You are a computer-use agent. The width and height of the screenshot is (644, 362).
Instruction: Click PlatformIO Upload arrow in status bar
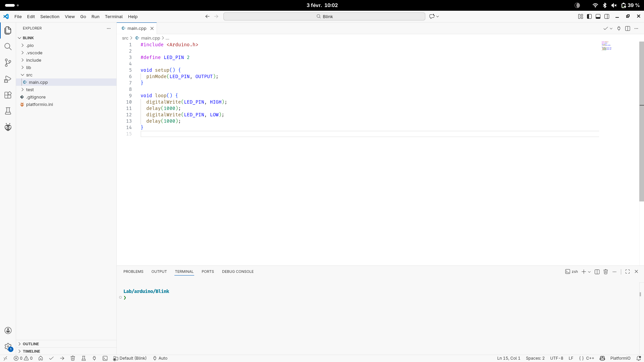click(x=62, y=358)
